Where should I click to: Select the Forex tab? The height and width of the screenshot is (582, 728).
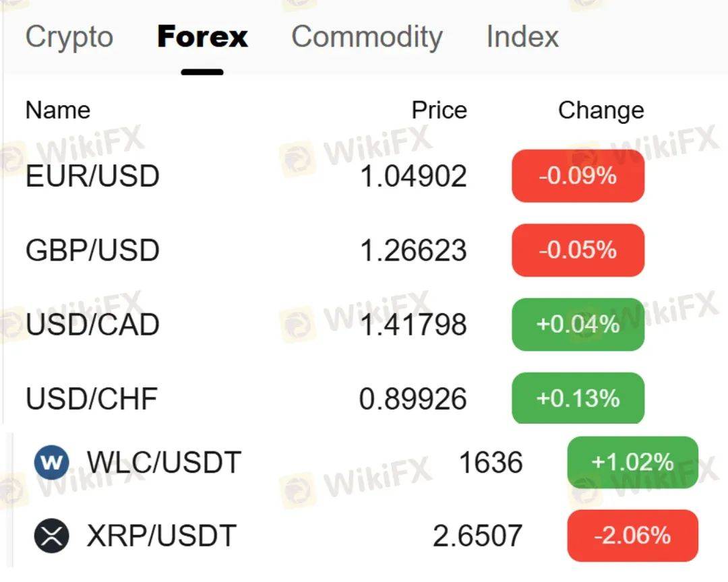tap(202, 36)
